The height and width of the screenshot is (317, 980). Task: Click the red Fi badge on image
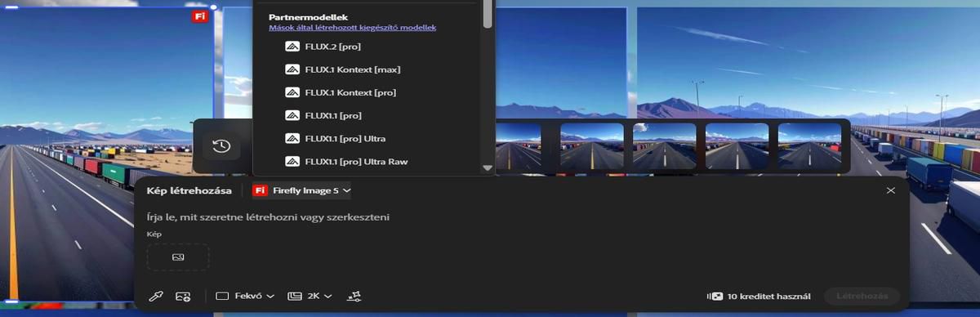(x=200, y=16)
